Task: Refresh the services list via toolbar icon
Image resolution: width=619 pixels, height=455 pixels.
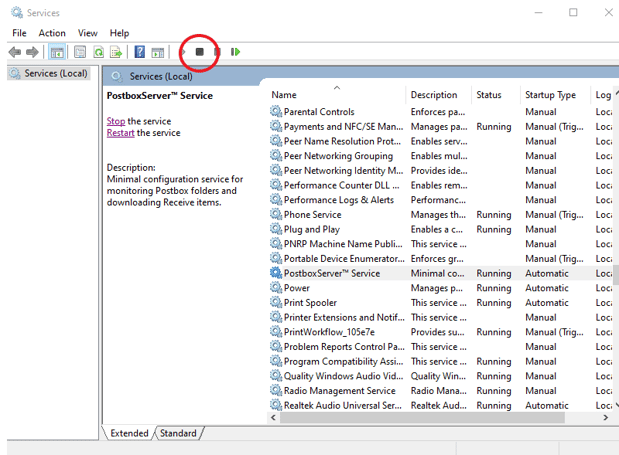Action: pyautogui.click(x=98, y=52)
